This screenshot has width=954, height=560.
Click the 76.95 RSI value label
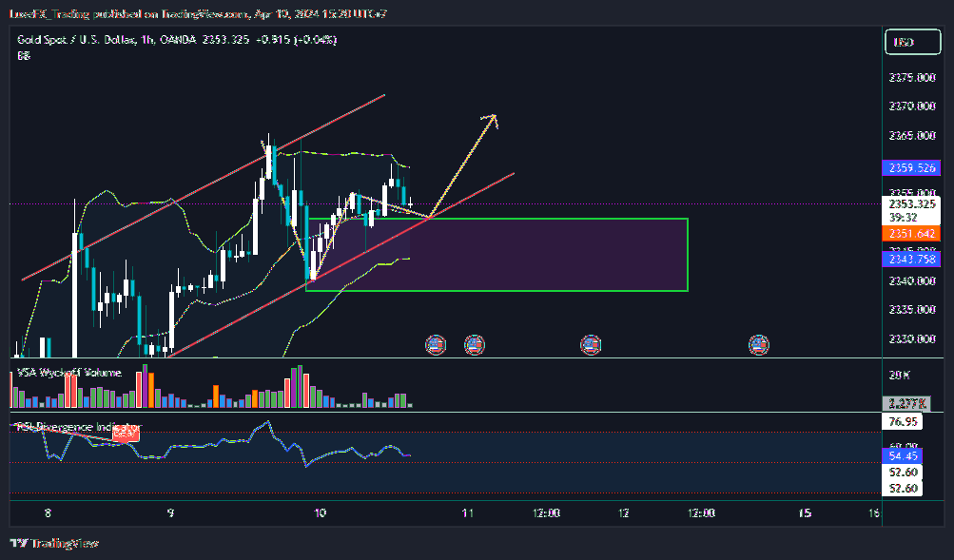click(903, 421)
